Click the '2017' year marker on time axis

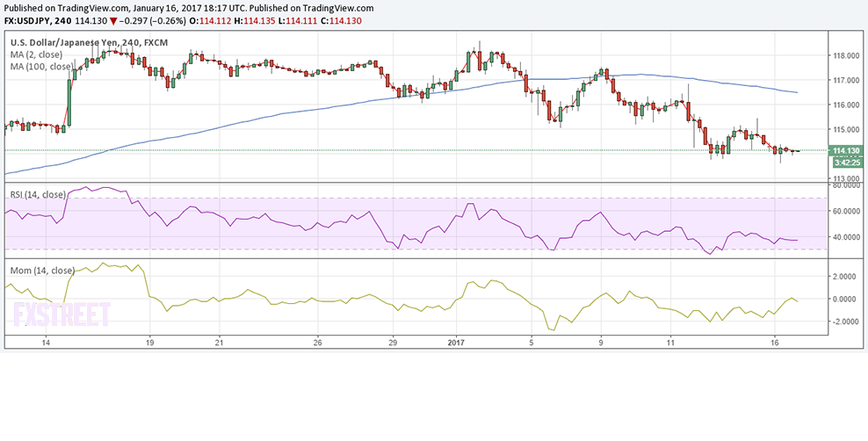(456, 343)
